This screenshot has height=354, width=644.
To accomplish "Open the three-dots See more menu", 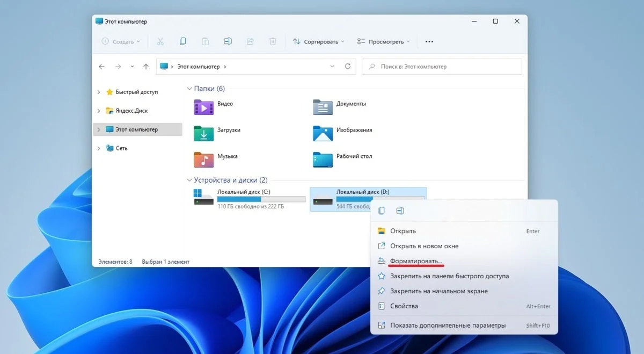I will [429, 41].
